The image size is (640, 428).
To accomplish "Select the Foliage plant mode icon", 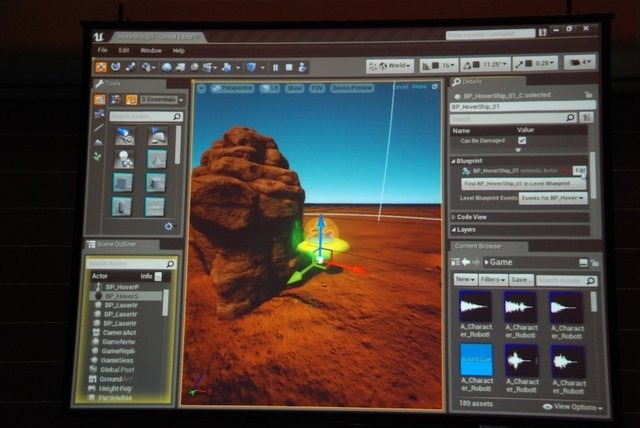I will point(98,156).
